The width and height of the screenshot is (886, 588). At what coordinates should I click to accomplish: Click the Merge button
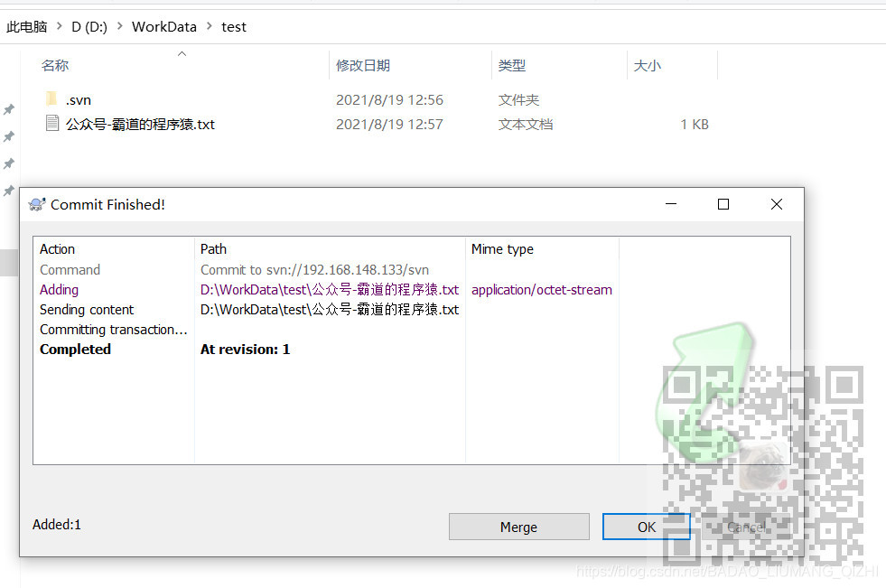coord(518,527)
